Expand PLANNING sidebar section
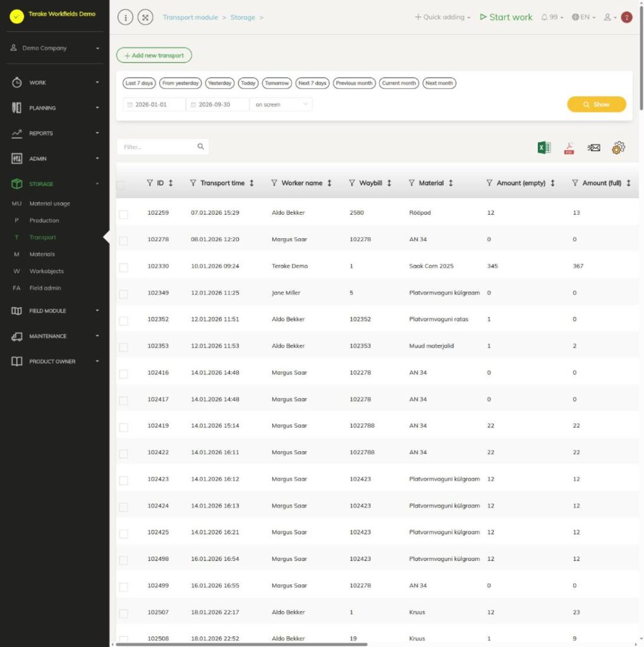Screen dimensions: 644x647 click(54, 107)
